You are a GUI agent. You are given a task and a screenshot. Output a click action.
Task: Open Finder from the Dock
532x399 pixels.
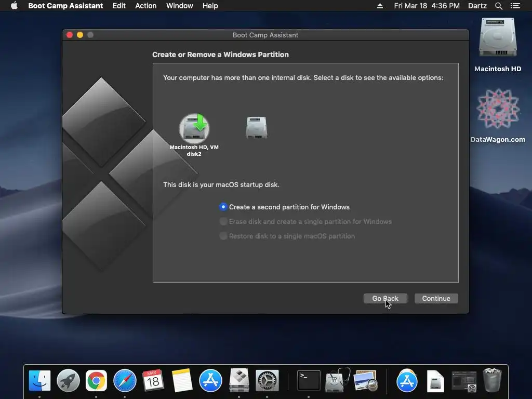[x=39, y=380]
